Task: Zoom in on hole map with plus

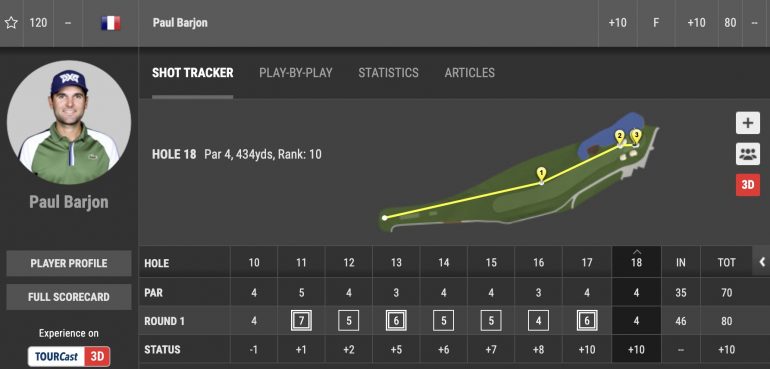Action: pos(747,123)
